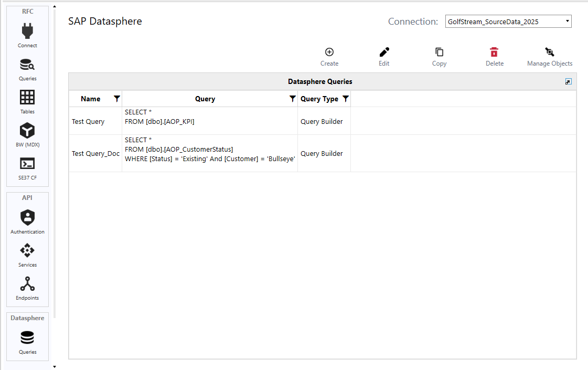The image size is (588, 370).
Task: Open the Endpoints API tool
Action: [x=27, y=287]
